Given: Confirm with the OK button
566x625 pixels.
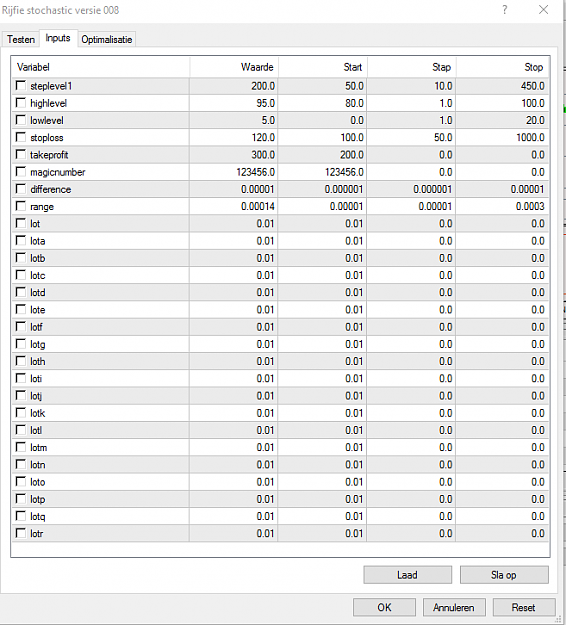Looking at the screenshot, I should (384, 607).
